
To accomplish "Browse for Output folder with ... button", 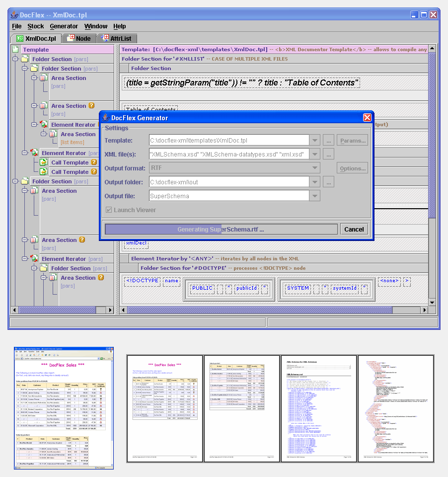I will coord(328,182).
